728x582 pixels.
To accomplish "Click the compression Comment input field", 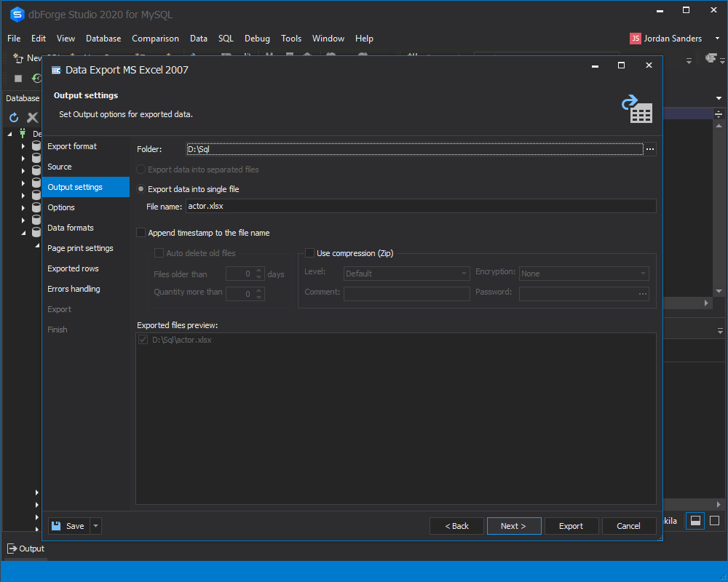I will tap(407, 293).
